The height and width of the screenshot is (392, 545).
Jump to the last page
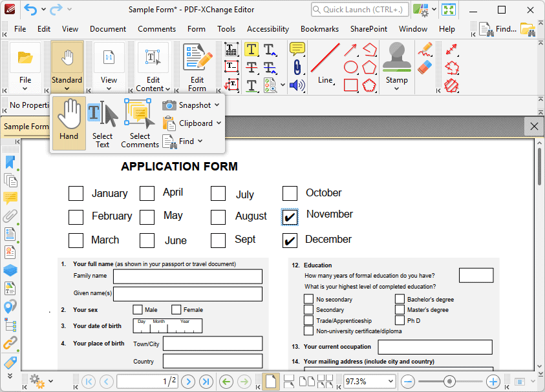click(x=206, y=382)
